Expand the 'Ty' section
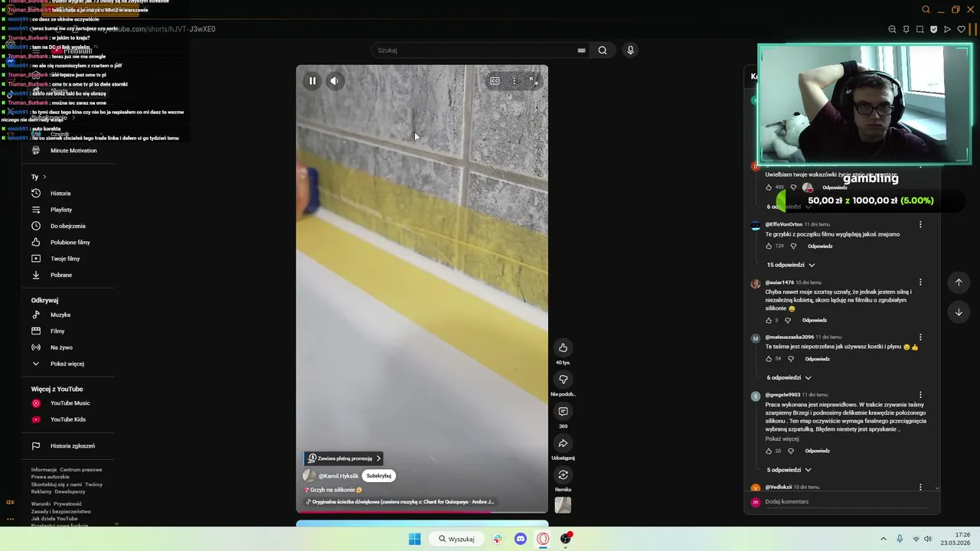Screen dimensions: 980x551 point(38,177)
